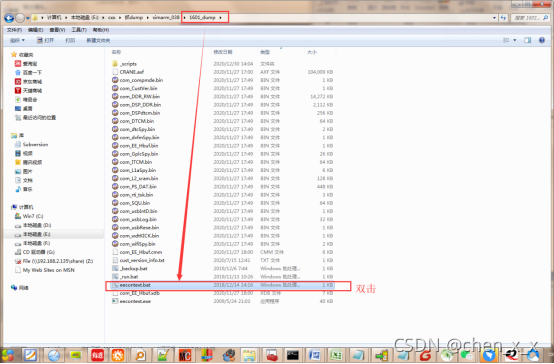Click the 京东商城 favorite icon

[18, 81]
